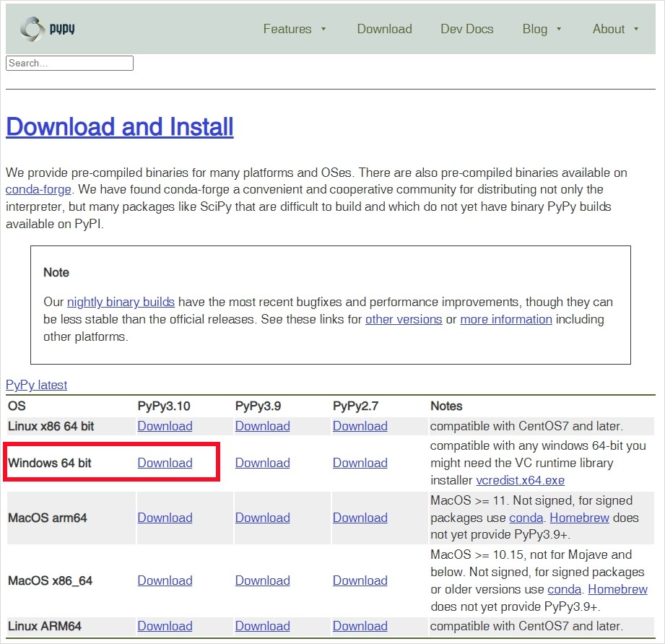Click the Notes column header
This screenshot has width=665, height=644.
(446, 406)
